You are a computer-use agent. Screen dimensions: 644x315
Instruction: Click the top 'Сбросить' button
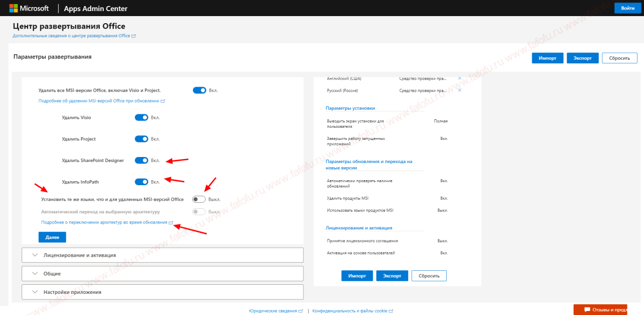620,58
